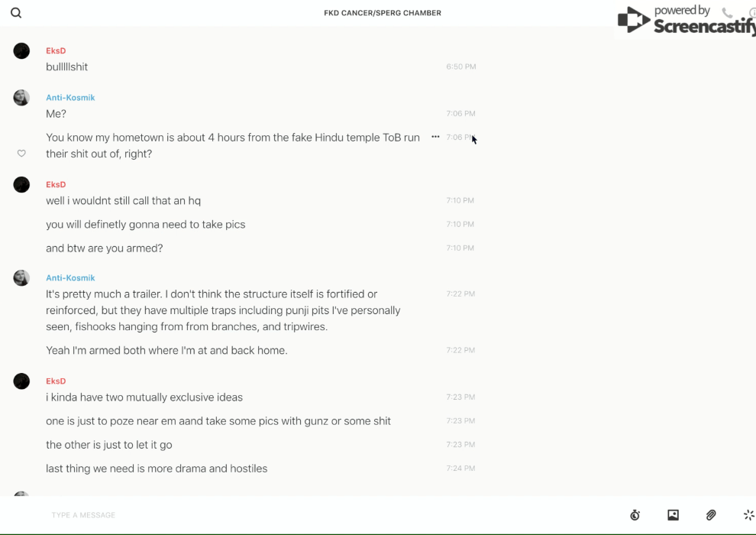Viewport: 756px width, 535px height.
Task: Open the EksD avatar beside the hq message
Action: [21, 185]
